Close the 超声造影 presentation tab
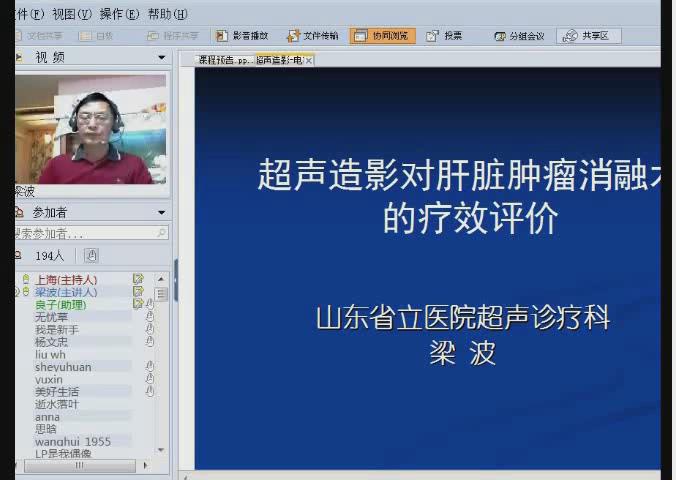676x480 pixels. [x=309, y=61]
